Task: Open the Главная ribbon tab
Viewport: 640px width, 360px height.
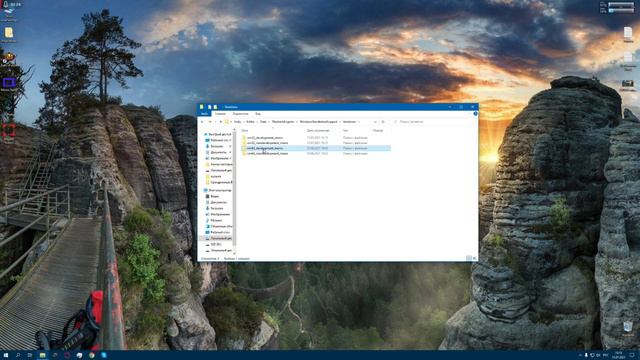Action: click(x=220, y=114)
